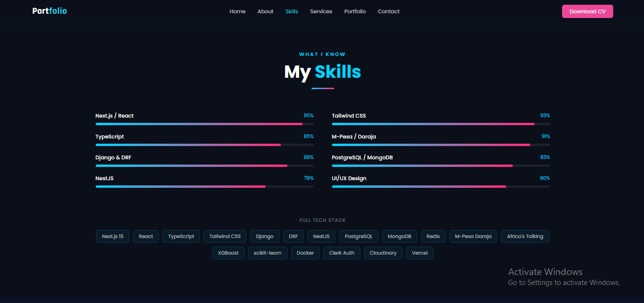Image resolution: width=644 pixels, height=303 pixels.
Task: Click the DRF tech tag
Action: [294, 236]
